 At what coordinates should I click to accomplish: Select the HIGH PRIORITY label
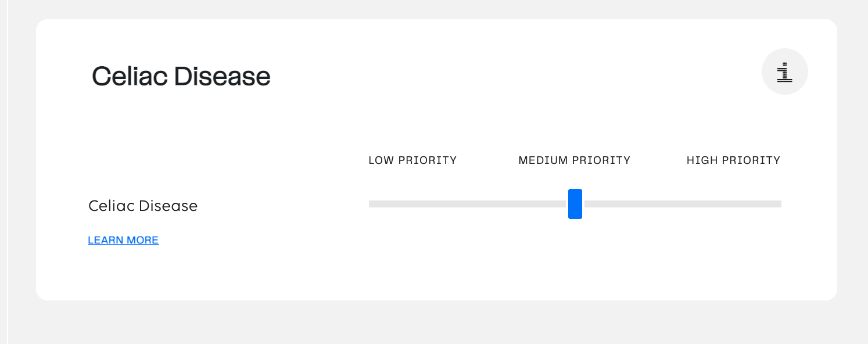733,160
